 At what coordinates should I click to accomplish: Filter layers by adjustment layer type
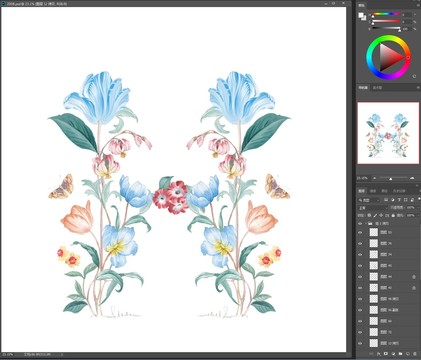393,200
